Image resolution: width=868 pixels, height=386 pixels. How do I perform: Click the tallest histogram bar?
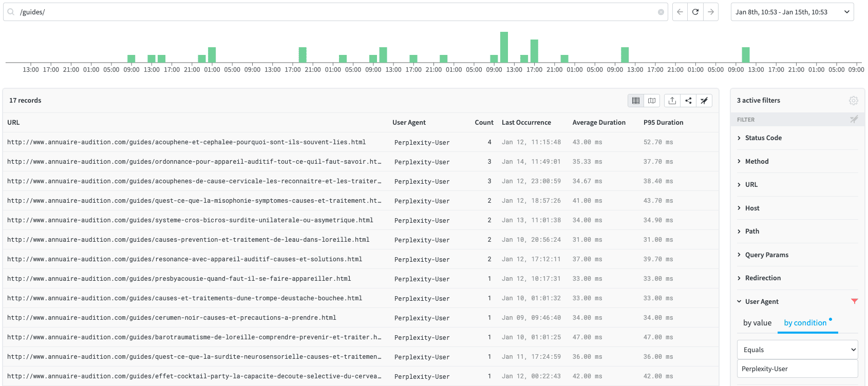coord(504,47)
